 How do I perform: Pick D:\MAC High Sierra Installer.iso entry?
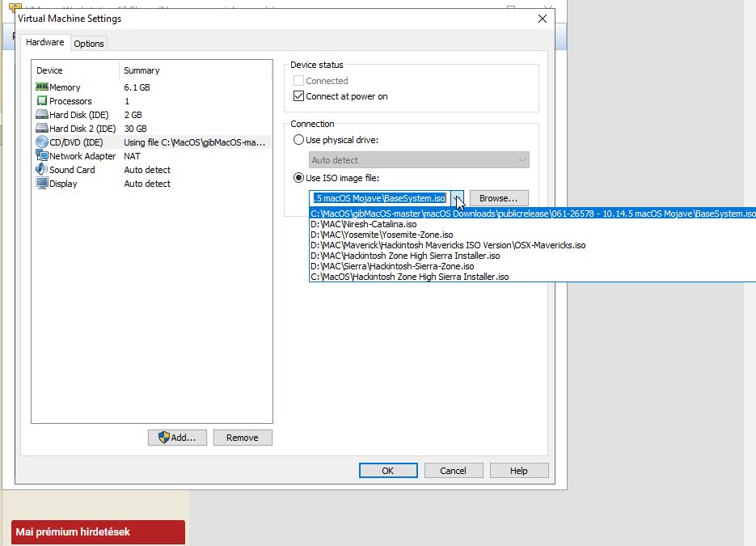click(533, 256)
